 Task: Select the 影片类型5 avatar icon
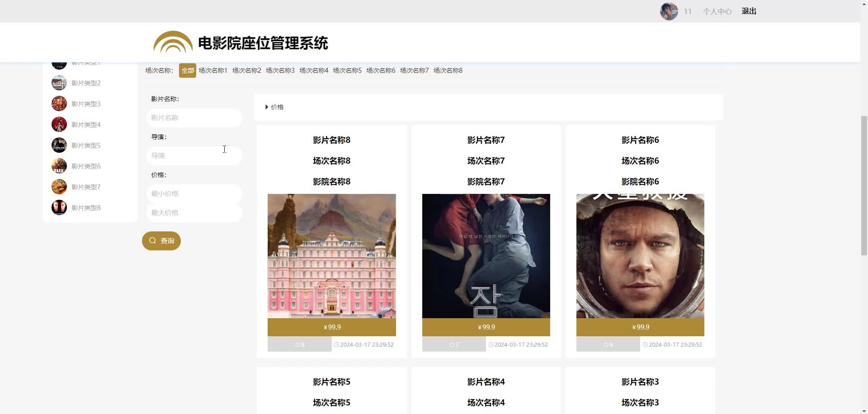click(x=59, y=145)
